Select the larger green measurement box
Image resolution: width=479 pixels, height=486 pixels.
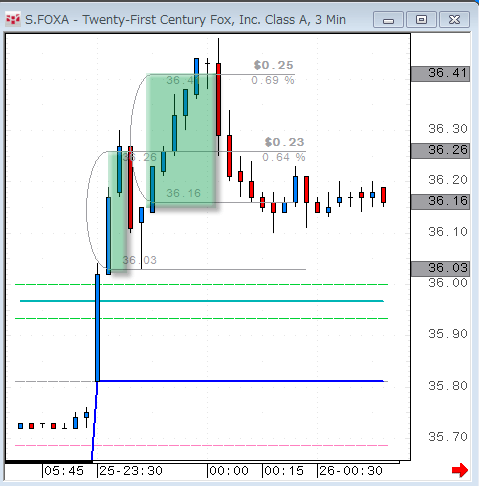click(x=182, y=140)
